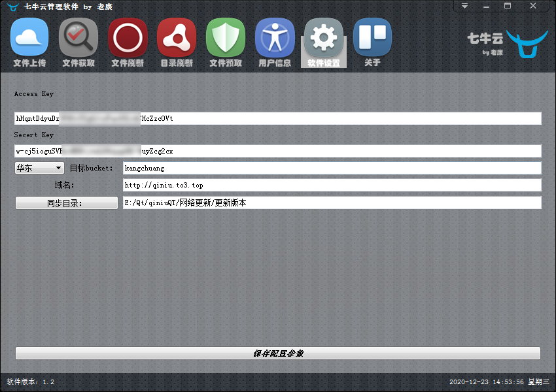Focus the 目标bucket field containing kangchuang

[332, 168]
